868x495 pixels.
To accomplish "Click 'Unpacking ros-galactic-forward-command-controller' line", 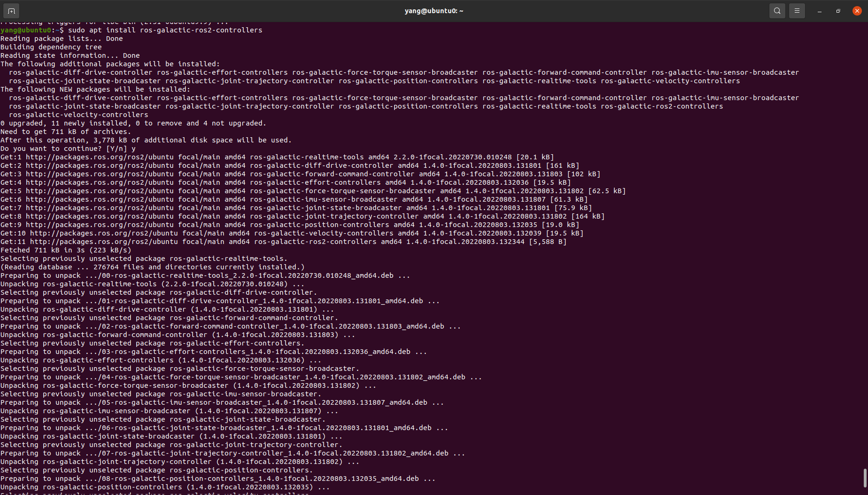I will coord(178,335).
